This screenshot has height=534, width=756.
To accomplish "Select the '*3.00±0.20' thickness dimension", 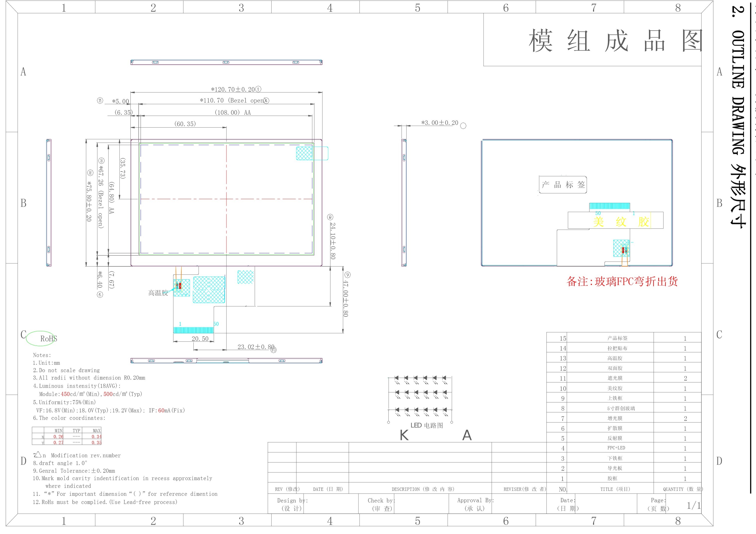I will pos(440,123).
